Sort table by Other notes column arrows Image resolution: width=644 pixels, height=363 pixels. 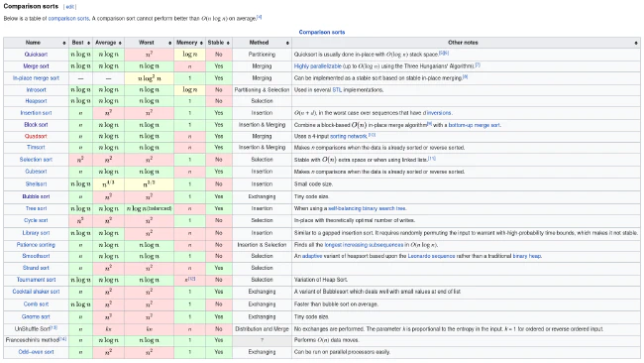(x=636, y=43)
